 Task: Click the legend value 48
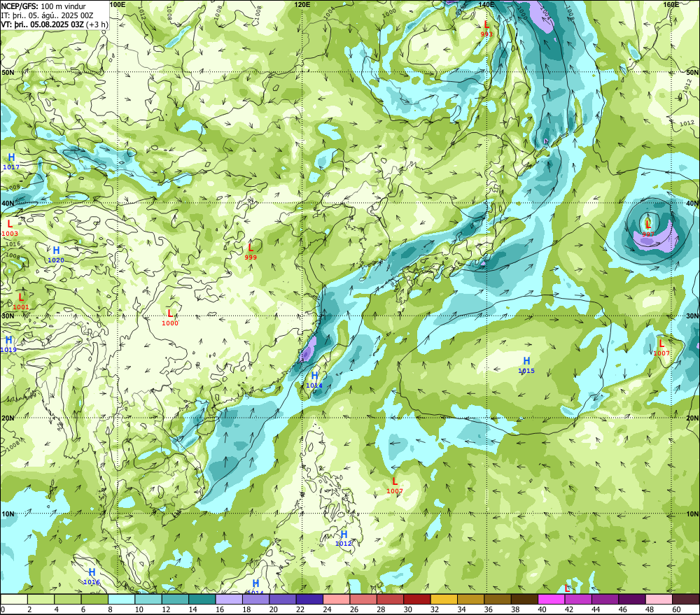(650, 609)
